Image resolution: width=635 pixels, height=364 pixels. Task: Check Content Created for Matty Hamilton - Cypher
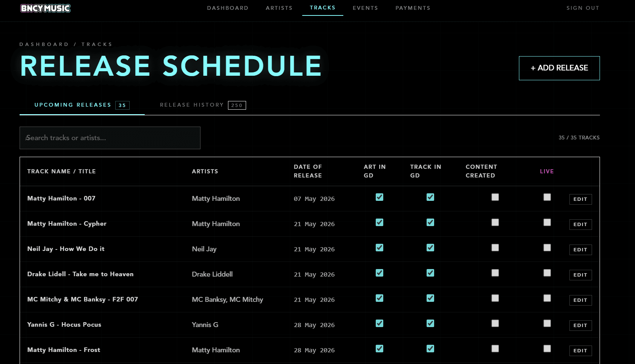495,222
